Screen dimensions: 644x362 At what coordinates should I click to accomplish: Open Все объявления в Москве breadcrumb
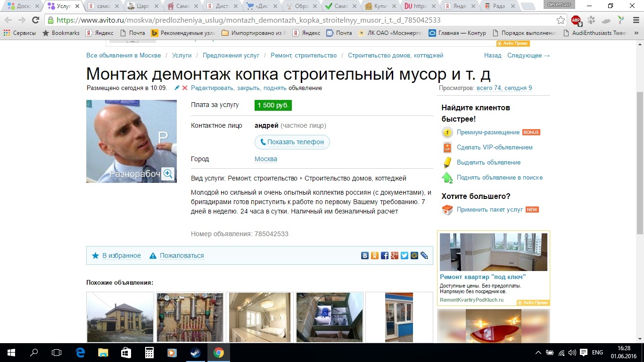click(124, 56)
